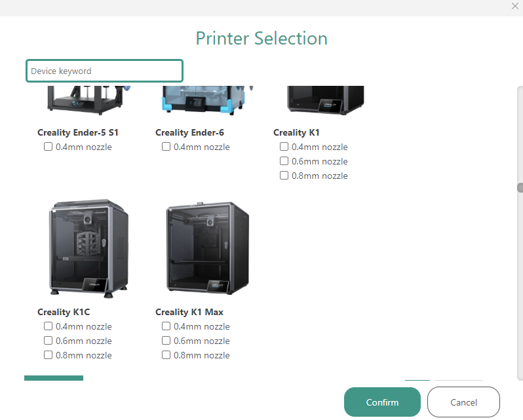Click the Creality Ender-6 printer image

pos(208,100)
